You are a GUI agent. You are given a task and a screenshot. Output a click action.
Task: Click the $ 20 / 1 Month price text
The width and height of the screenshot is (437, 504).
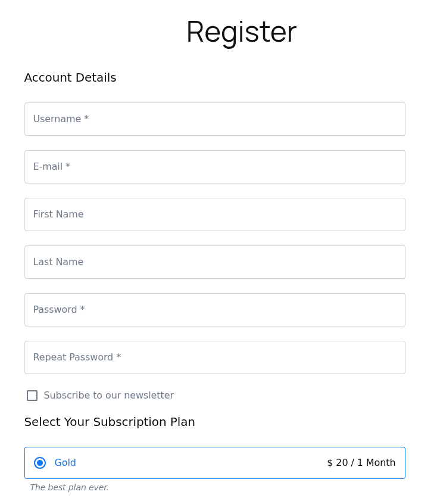361,463
